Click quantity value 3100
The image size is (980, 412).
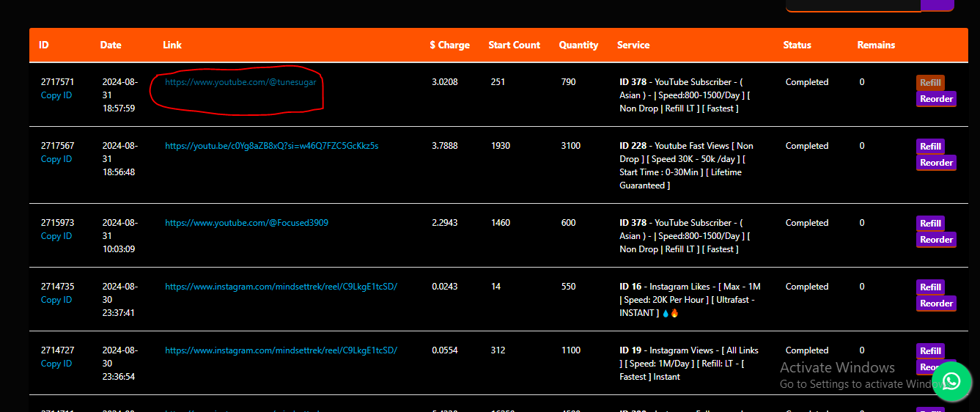click(x=571, y=146)
